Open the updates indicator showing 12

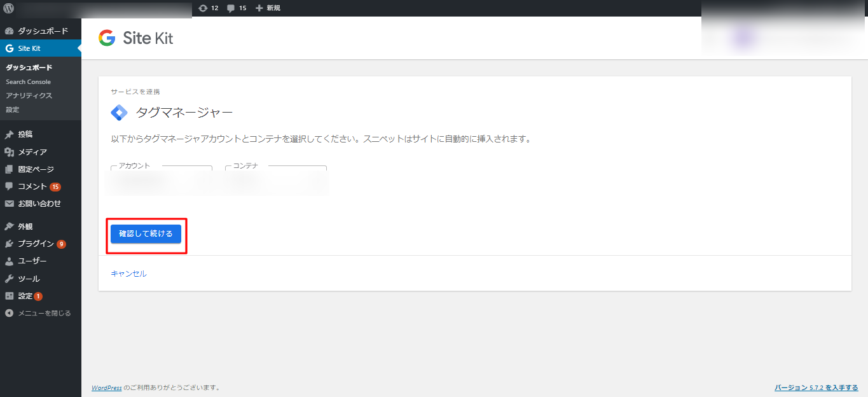click(x=209, y=8)
